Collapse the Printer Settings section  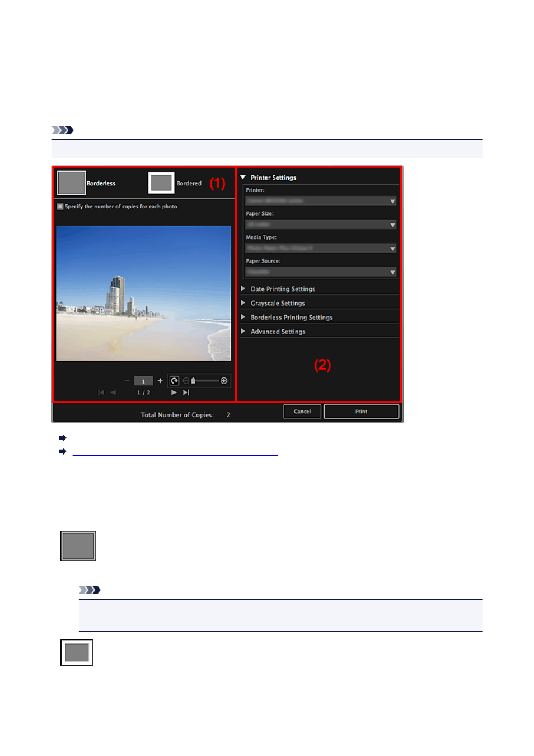pyautogui.click(x=243, y=178)
